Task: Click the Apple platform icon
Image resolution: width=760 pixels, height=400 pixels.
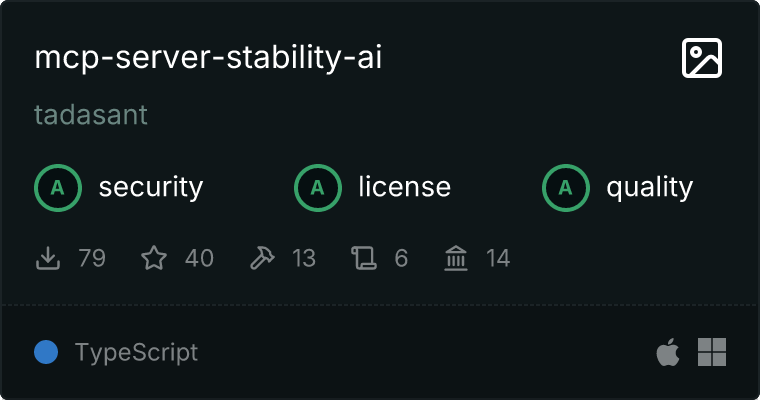Action: 667,352
